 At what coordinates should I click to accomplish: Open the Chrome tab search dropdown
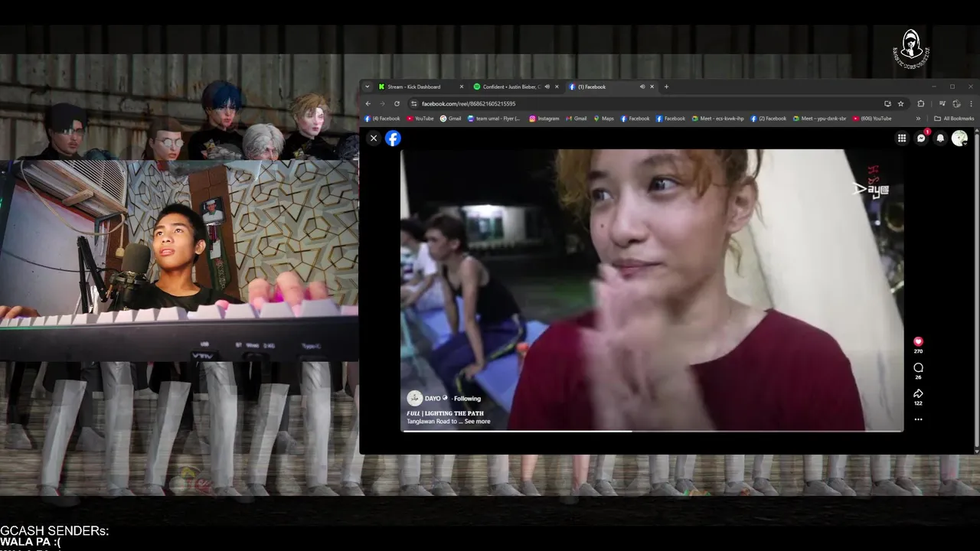367,86
